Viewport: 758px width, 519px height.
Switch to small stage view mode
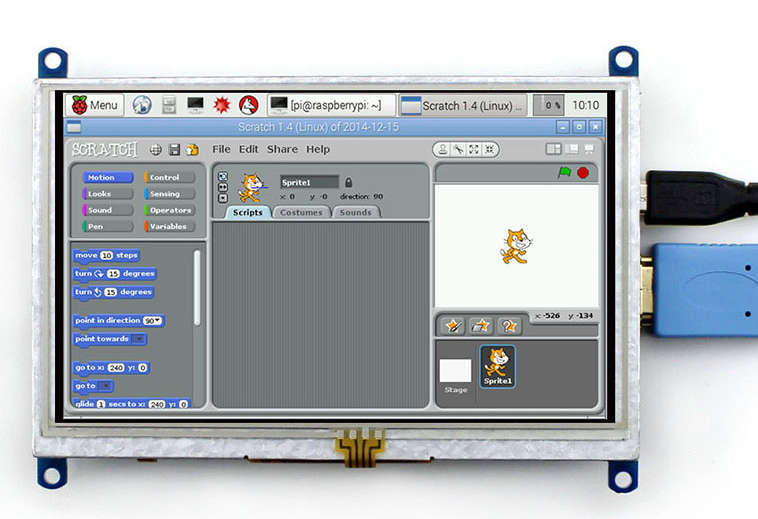click(x=554, y=149)
